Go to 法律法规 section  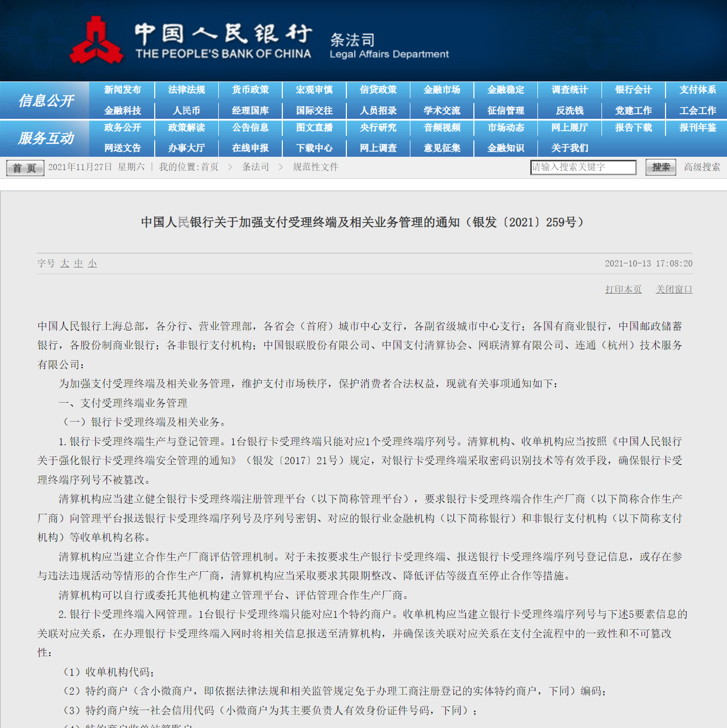[x=186, y=90]
